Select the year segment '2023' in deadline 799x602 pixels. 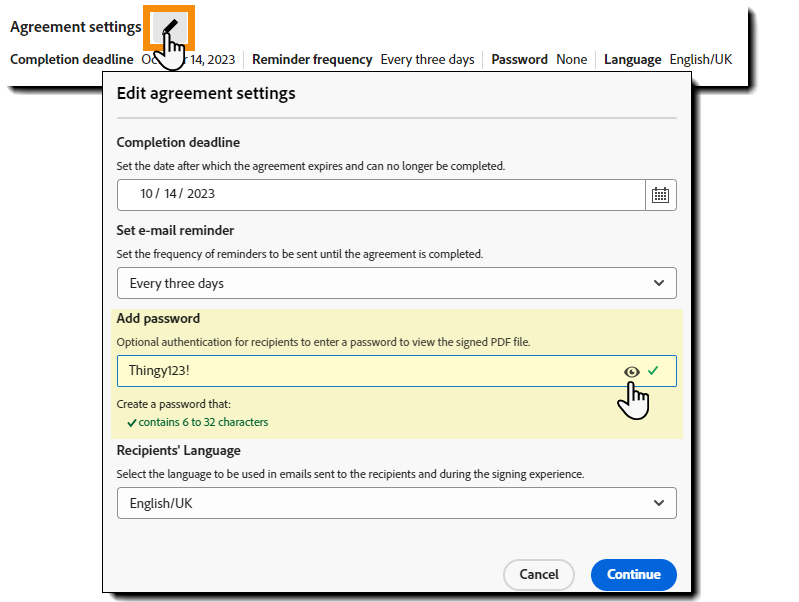click(x=201, y=194)
